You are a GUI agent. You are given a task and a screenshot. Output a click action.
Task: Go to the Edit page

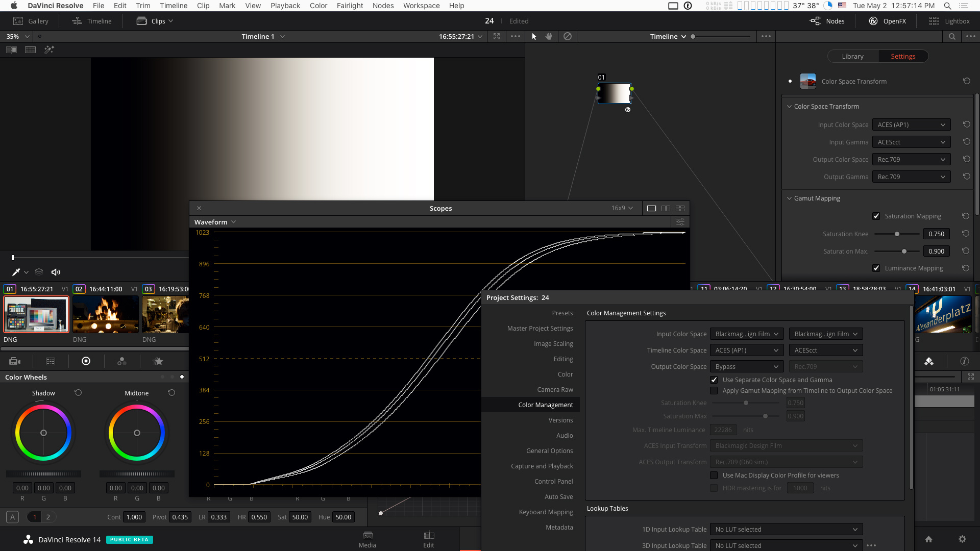[x=429, y=539]
